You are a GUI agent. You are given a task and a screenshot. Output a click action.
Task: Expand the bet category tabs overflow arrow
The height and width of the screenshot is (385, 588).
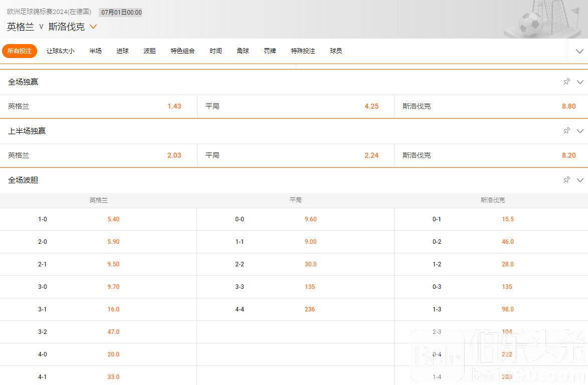tap(579, 51)
